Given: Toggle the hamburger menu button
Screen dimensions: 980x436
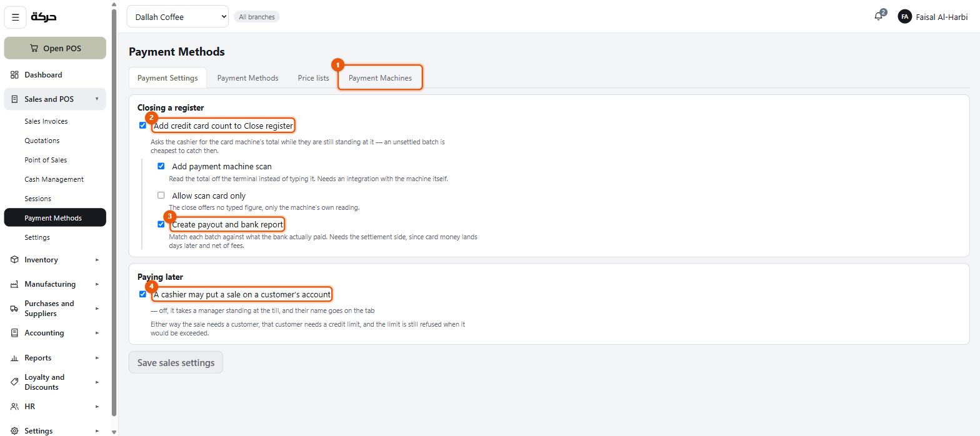Looking at the screenshot, I should [x=16, y=17].
